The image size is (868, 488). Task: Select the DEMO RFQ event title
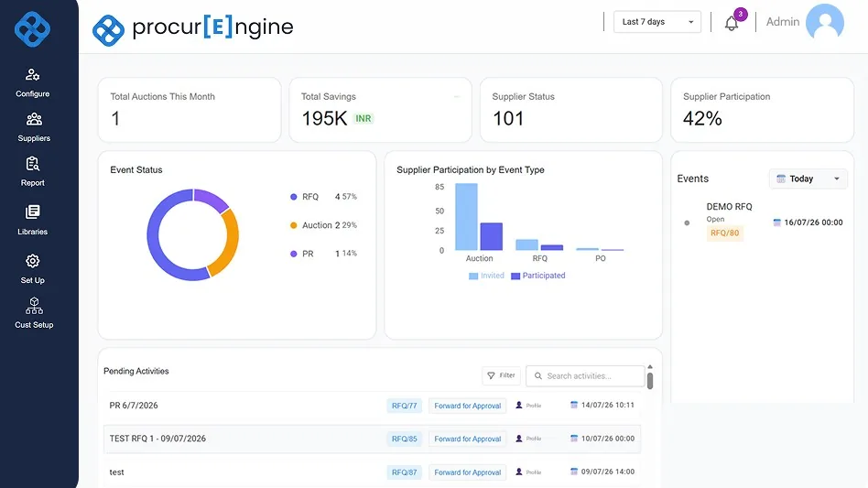pos(729,206)
